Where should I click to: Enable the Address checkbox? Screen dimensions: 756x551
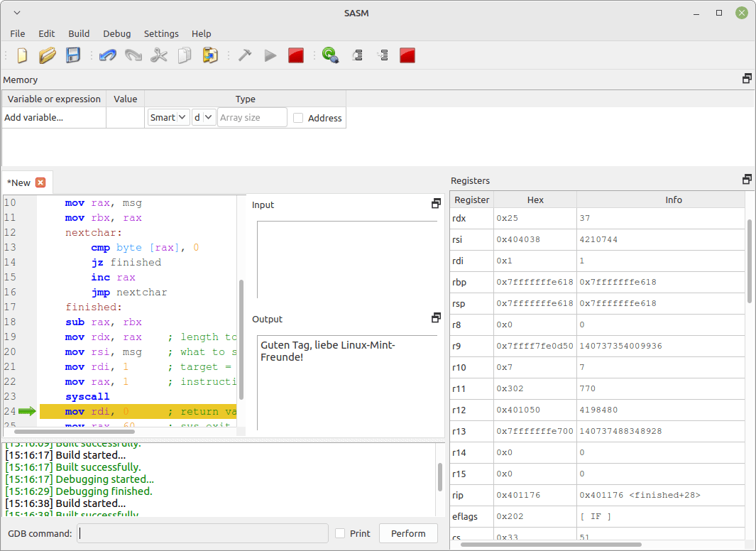(x=297, y=118)
